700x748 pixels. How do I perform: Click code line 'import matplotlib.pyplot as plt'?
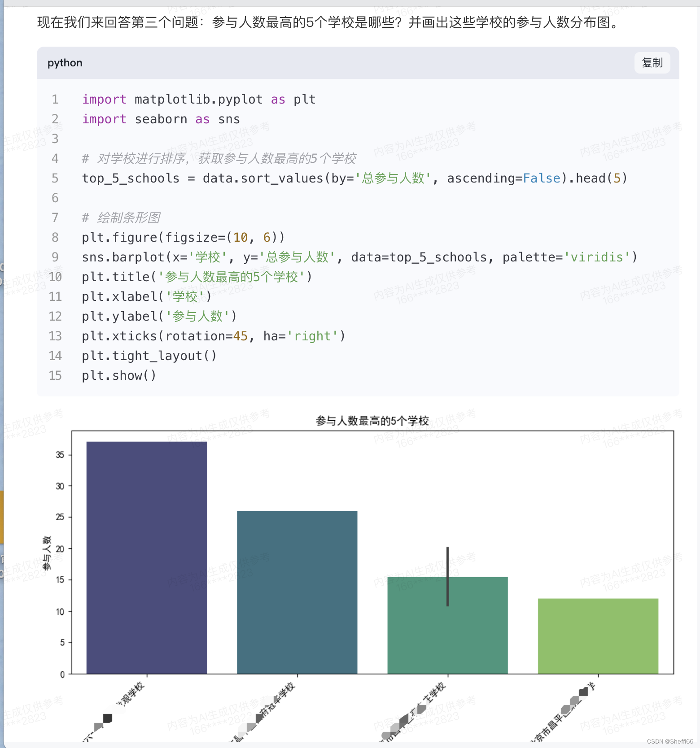pyautogui.click(x=199, y=99)
